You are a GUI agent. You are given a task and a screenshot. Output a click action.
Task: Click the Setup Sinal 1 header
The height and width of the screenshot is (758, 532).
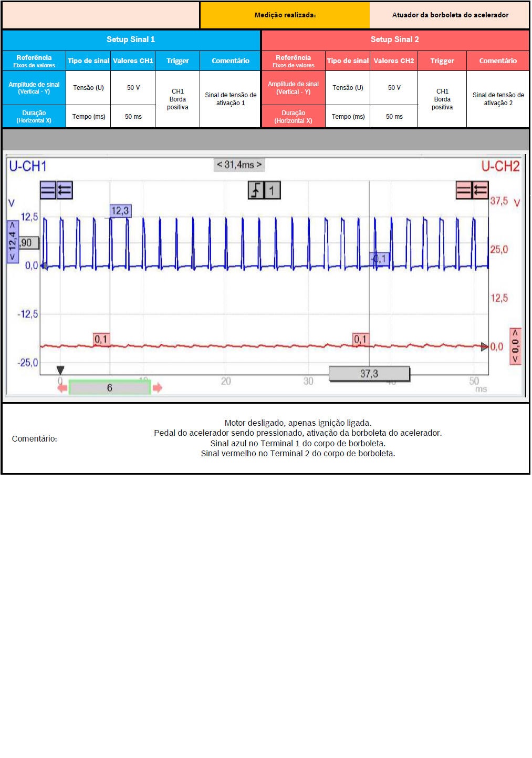pyautogui.click(x=131, y=39)
